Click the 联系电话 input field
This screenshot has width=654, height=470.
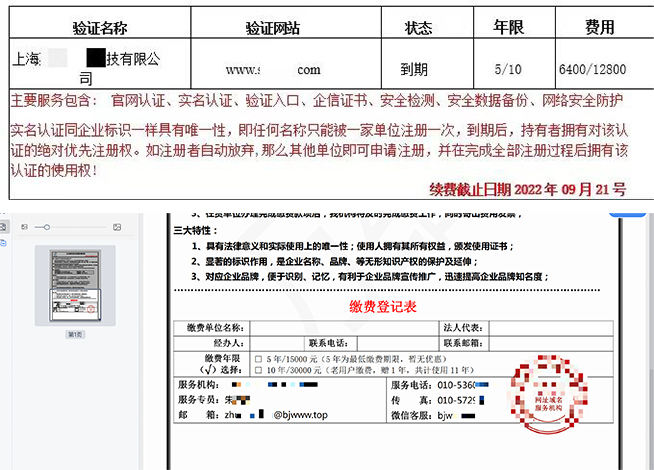click(x=397, y=343)
